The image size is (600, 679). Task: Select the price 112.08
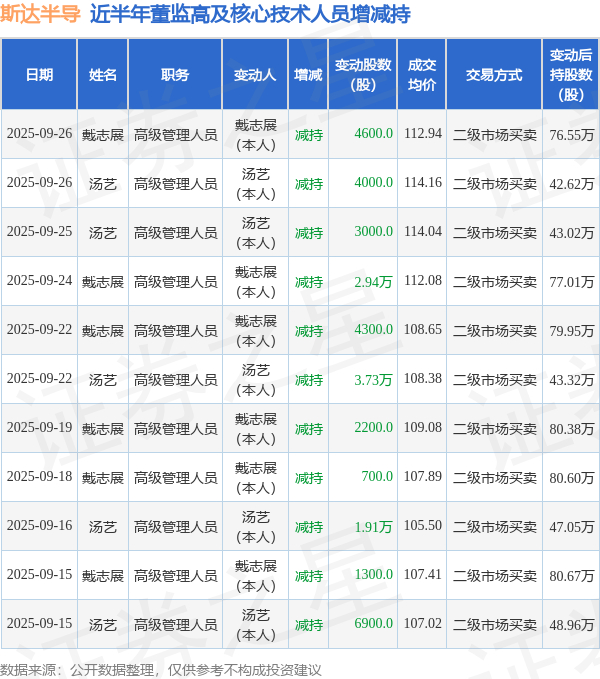(x=423, y=280)
